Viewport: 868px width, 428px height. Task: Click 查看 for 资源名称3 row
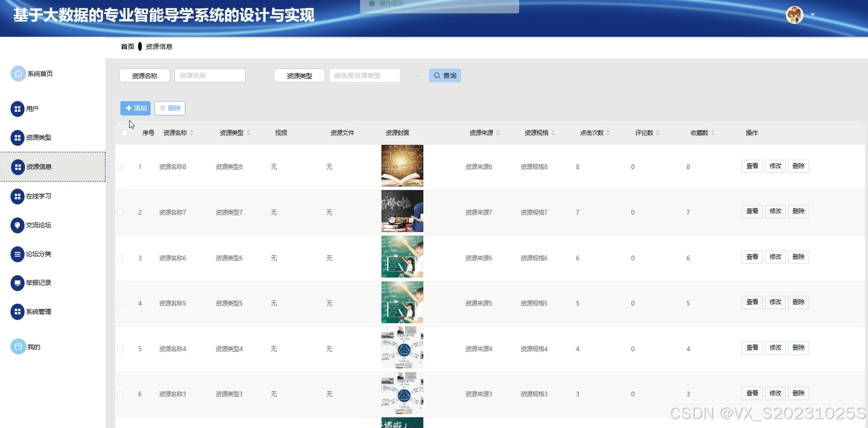(x=752, y=393)
